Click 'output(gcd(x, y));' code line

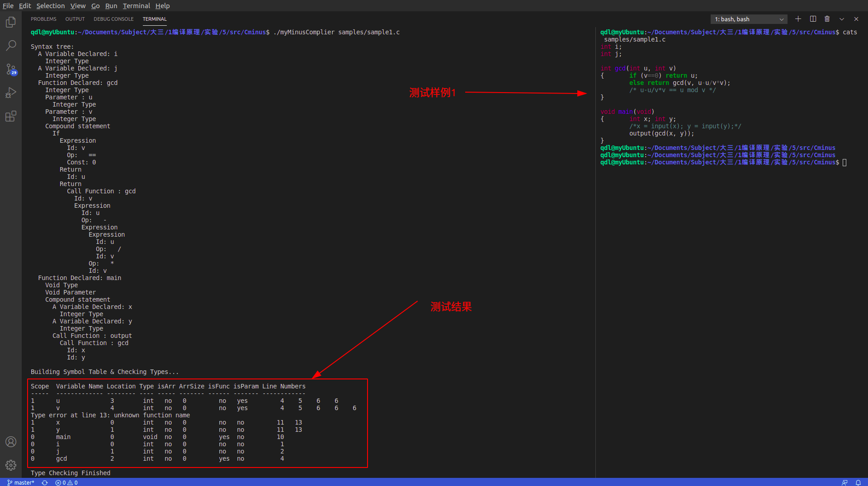(662, 133)
